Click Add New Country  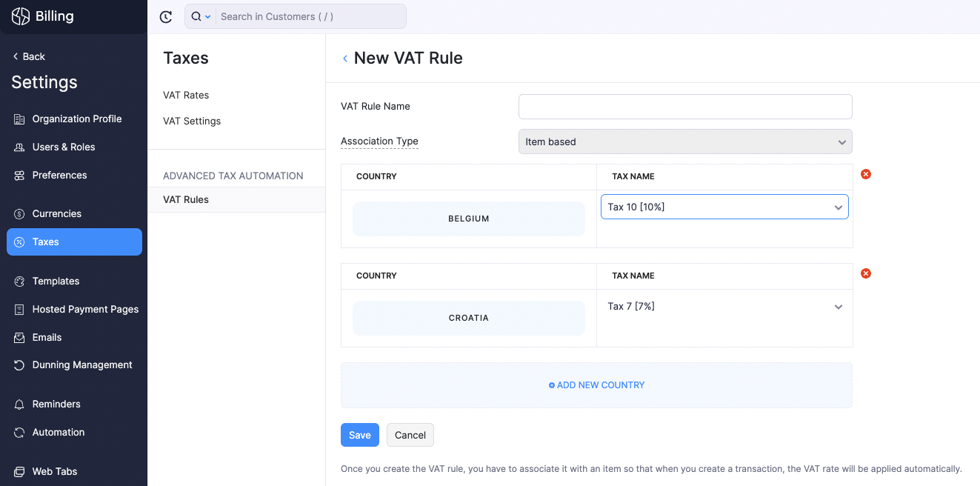tap(596, 385)
